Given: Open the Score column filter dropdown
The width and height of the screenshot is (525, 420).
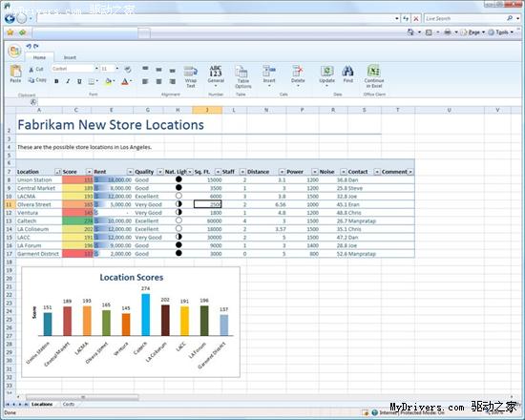Looking at the screenshot, I should point(89,172).
